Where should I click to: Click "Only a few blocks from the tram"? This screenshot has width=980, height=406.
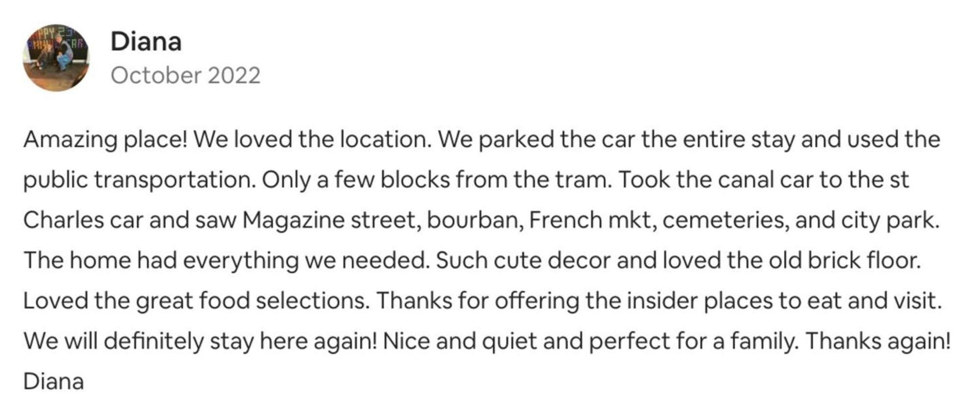(x=436, y=180)
